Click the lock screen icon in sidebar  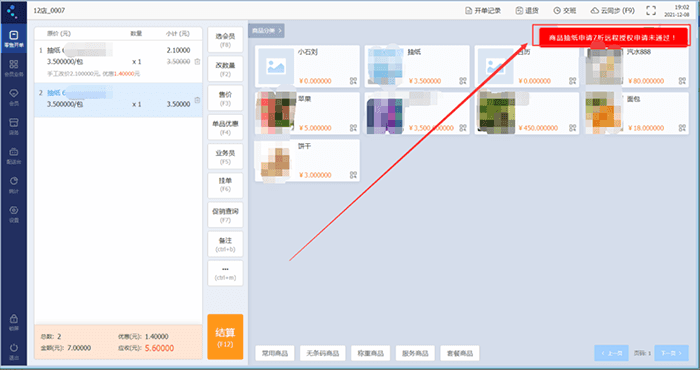point(13,322)
